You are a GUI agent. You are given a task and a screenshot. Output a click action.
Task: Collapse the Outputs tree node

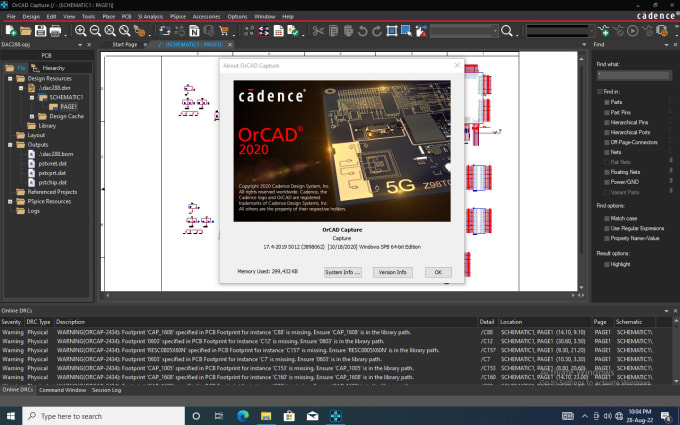coord(10,145)
